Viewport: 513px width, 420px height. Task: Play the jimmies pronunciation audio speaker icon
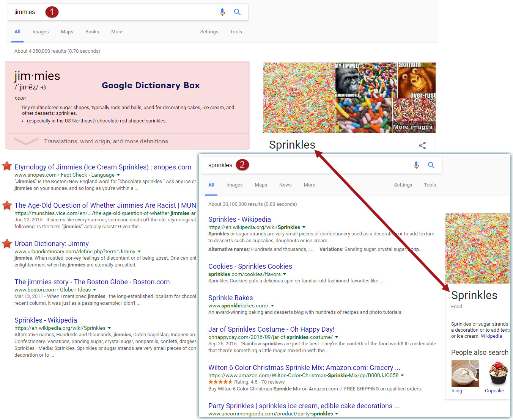click(x=44, y=88)
